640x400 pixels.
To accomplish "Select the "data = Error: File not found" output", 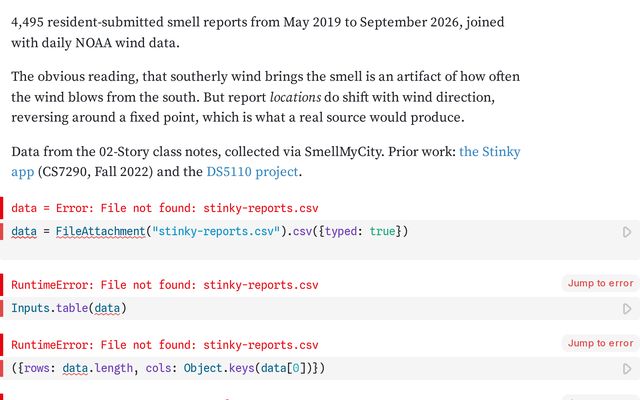I will pos(164,208).
